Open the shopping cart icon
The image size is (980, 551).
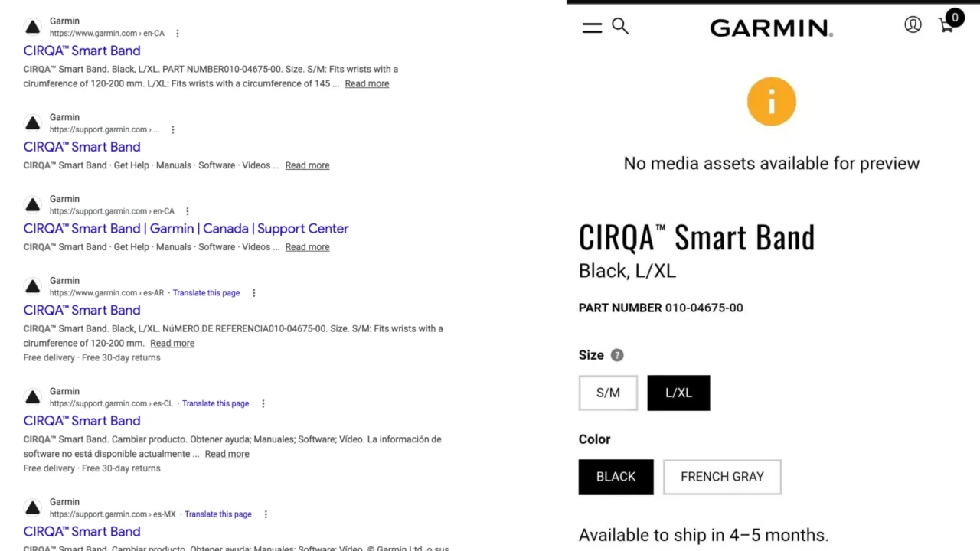coord(946,24)
